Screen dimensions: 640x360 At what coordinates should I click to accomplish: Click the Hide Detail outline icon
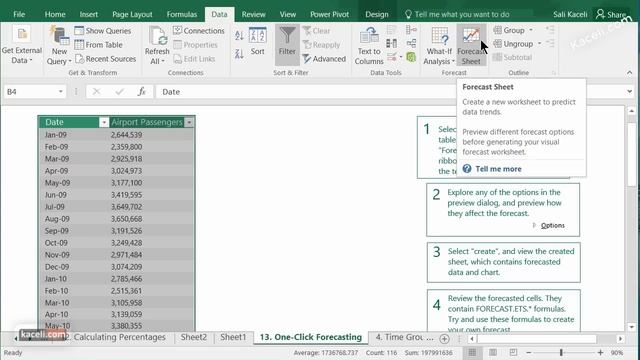pos(550,43)
